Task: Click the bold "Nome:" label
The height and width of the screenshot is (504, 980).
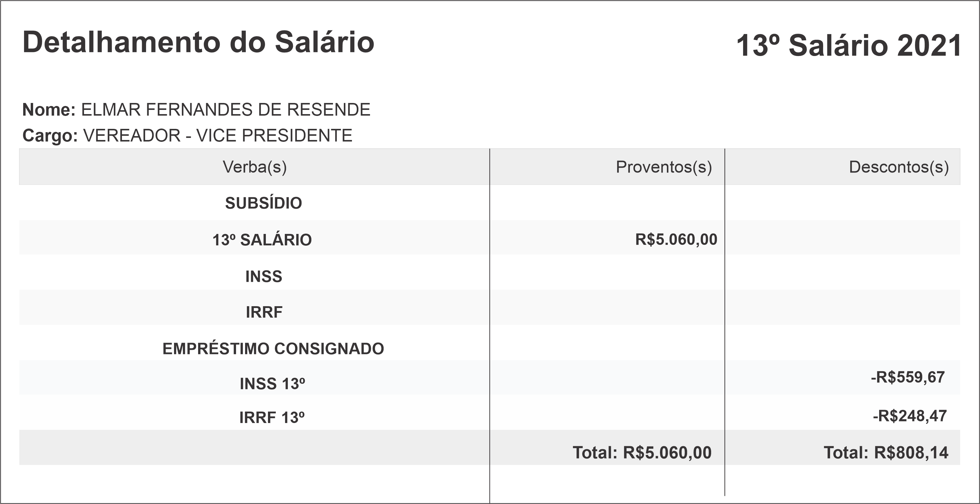Action: [49, 110]
